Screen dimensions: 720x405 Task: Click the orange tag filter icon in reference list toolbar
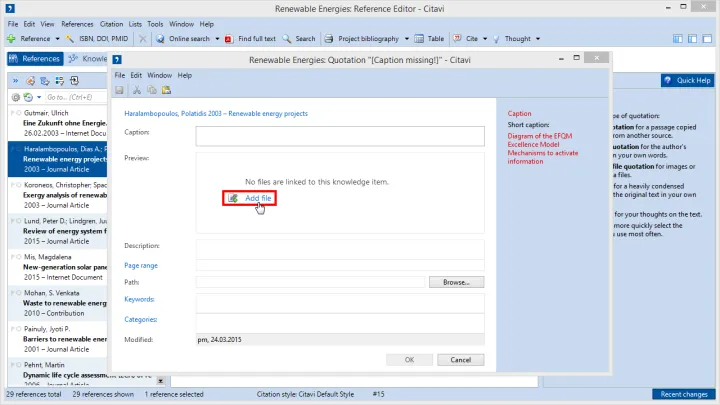(30, 81)
